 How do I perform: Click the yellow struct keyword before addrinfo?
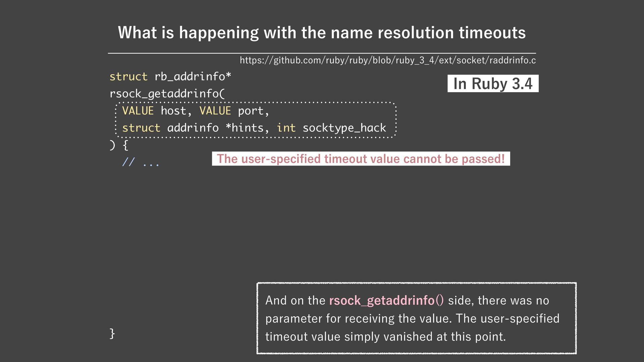[141, 128]
